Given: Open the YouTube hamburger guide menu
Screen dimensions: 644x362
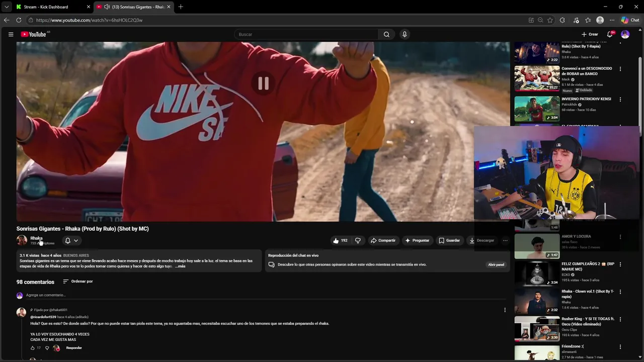Looking at the screenshot, I should coord(11,34).
